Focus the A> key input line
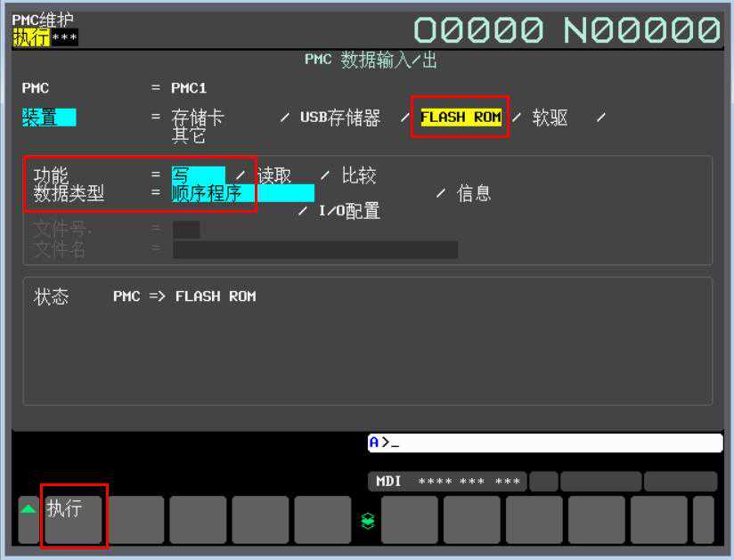 click(544, 442)
